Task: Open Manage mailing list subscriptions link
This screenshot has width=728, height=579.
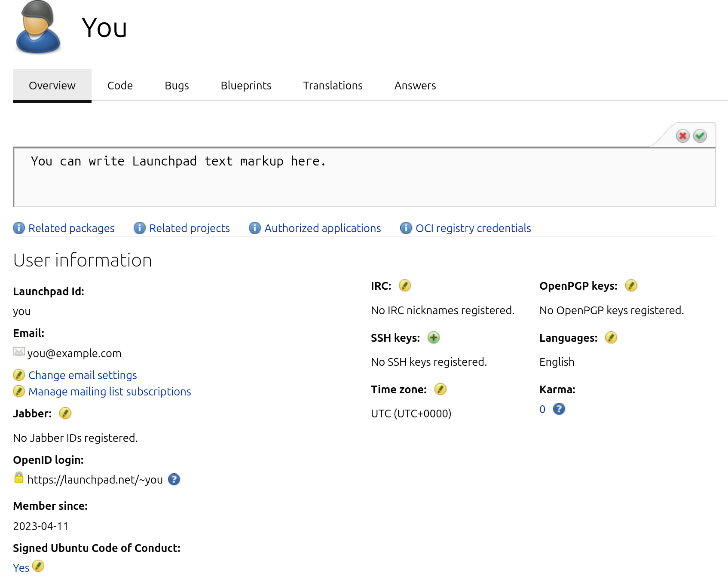Action: tap(110, 392)
